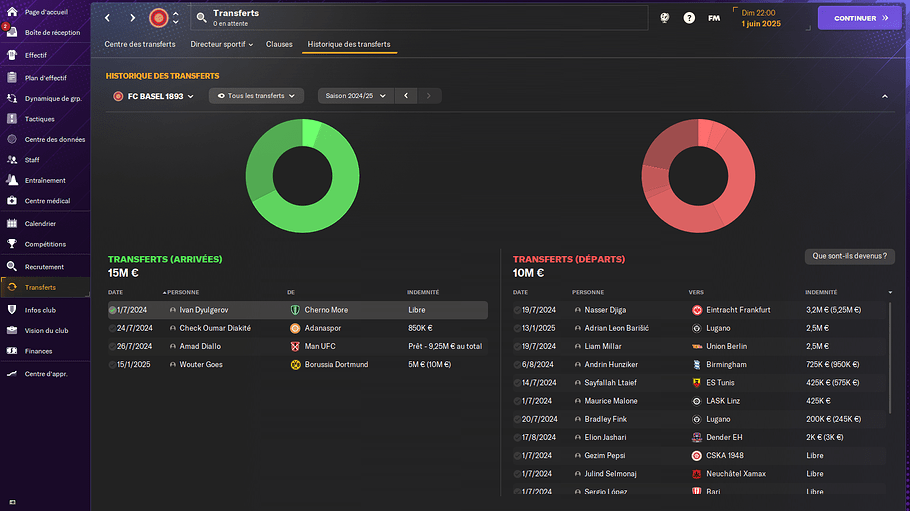Sort arrivals by DATE column
910x511 pixels.
pos(115,292)
